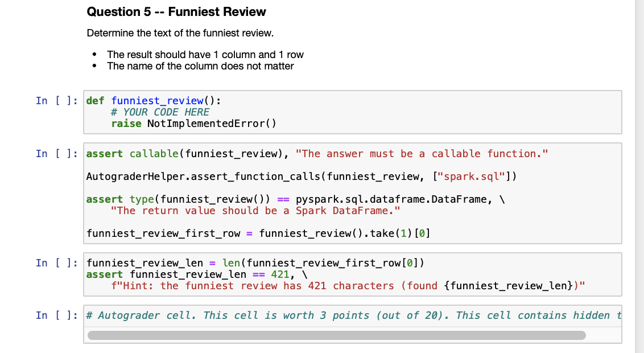The image size is (644, 353).
Task: Click the Question 5 -- Funniest Review heading
Action: [176, 11]
